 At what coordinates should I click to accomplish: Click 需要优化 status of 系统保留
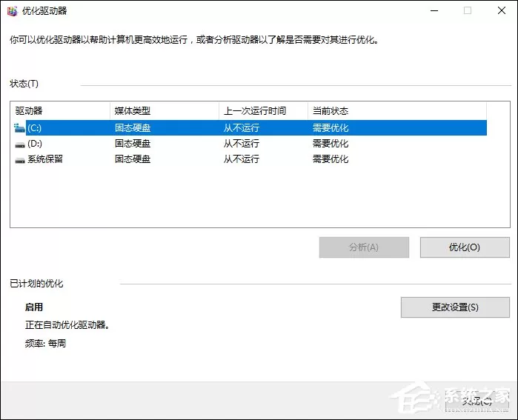tap(331, 159)
